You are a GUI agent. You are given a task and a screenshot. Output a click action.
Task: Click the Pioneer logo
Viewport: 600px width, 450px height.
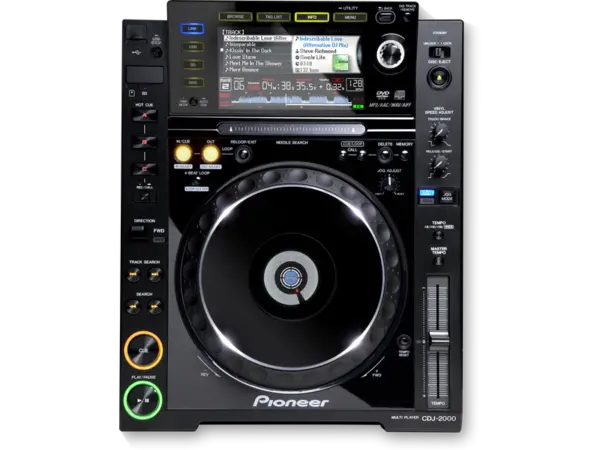pos(291,401)
